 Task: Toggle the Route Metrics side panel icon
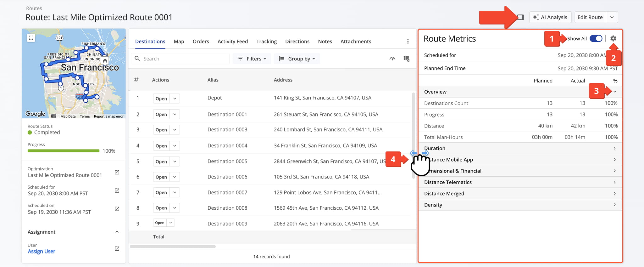[x=521, y=17]
